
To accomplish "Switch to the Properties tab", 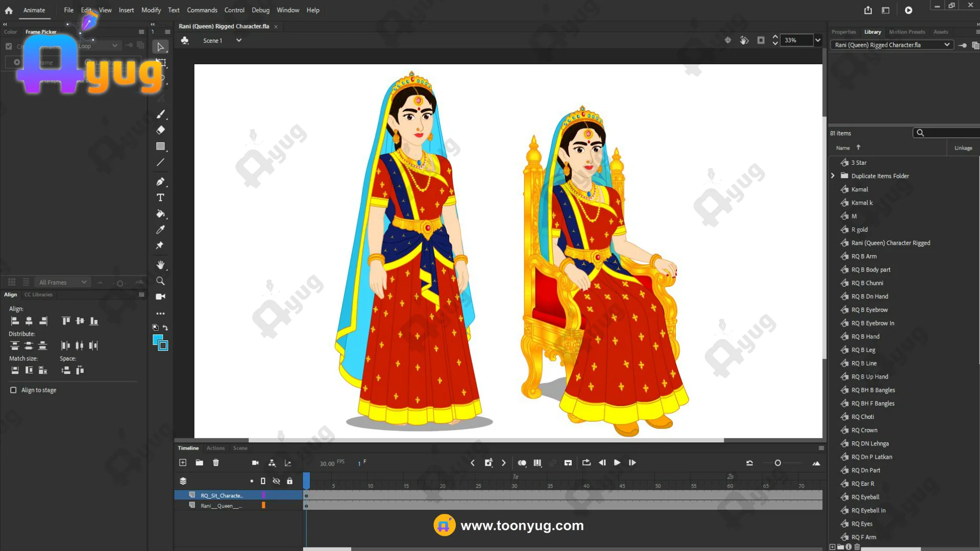I will click(843, 32).
